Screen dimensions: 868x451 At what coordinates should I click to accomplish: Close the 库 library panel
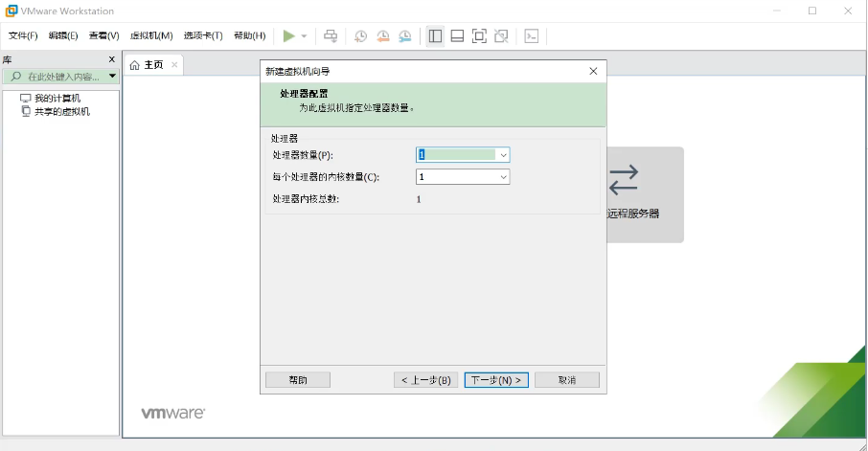click(112, 59)
